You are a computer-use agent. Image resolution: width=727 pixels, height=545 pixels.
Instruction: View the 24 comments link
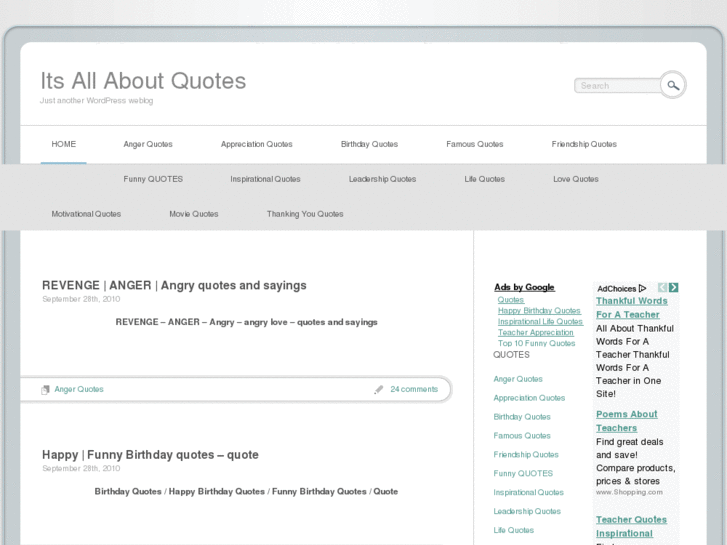pyautogui.click(x=414, y=389)
